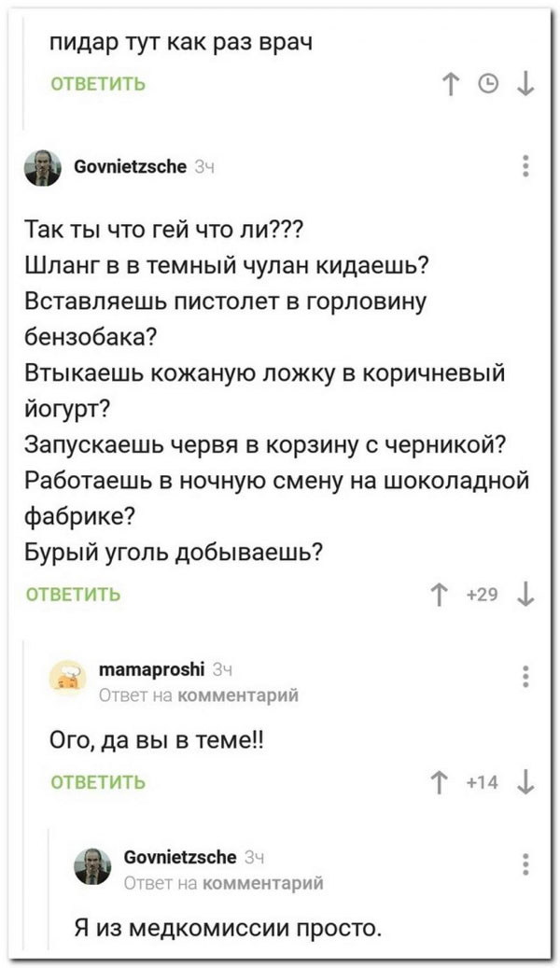The height and width of the screenshot is (968, 560).
Task: Reply to the comment rated +29
Action: (72, 594)
